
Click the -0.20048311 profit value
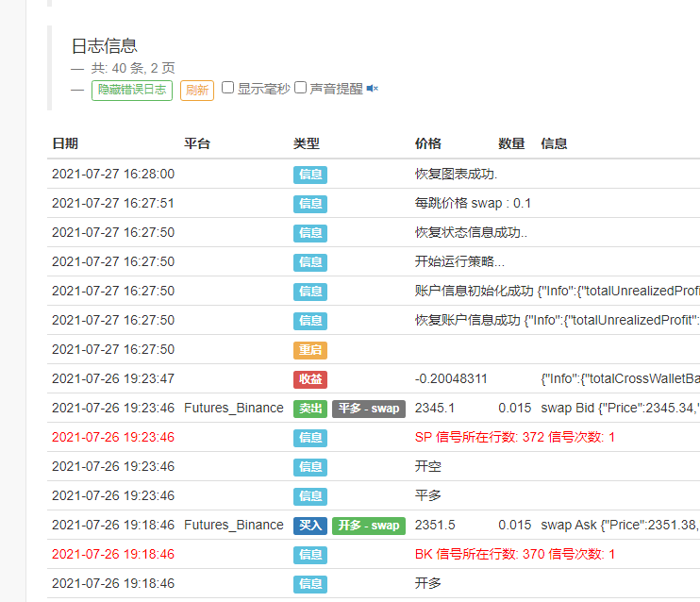(x=451, y=379)
